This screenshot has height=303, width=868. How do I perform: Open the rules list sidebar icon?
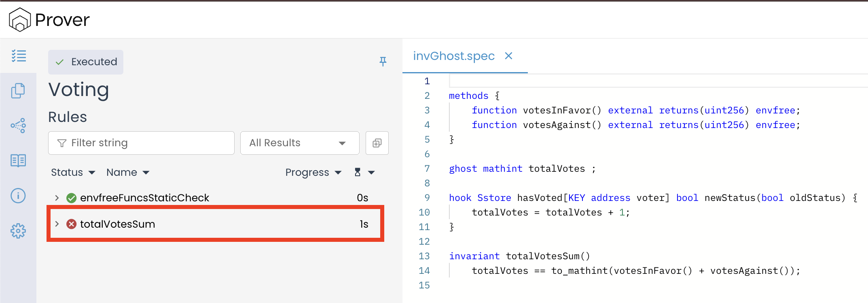[x=19, y=56]
